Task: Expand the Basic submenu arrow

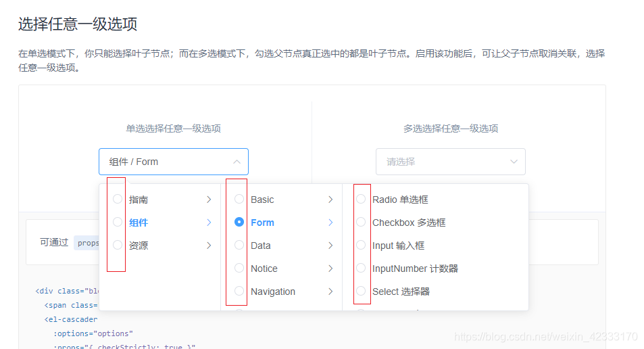Action: tap(330, 200)
